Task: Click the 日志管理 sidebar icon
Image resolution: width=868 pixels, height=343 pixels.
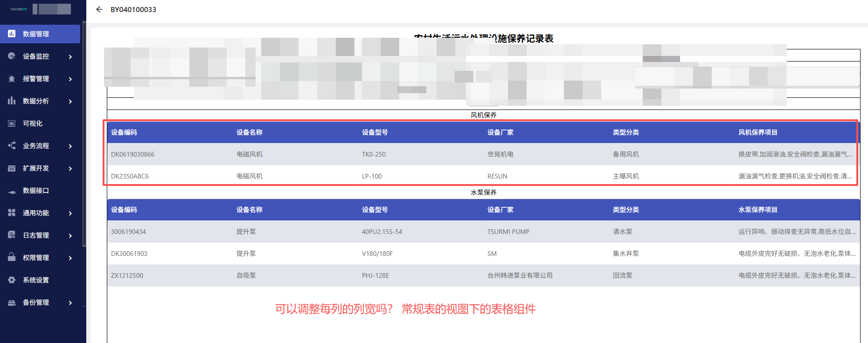Action: tap(12, 235)
